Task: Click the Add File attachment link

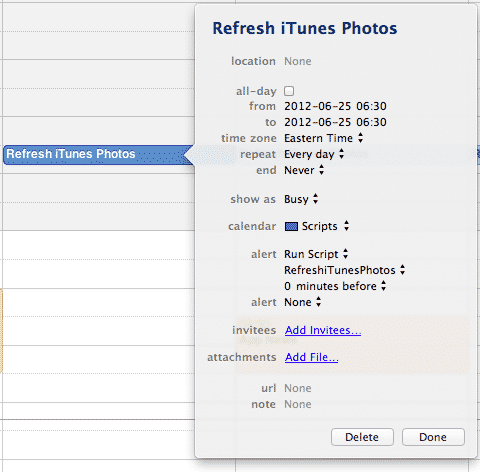Action: point(311,357)
